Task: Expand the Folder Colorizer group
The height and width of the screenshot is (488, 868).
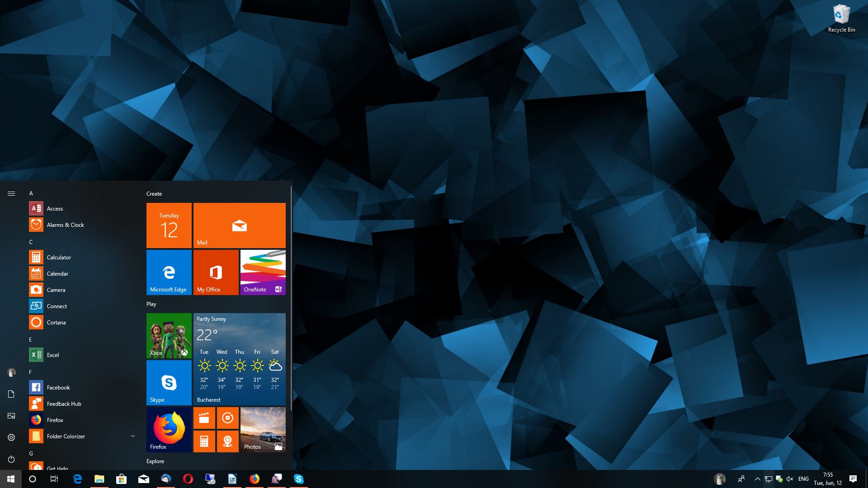Action: (133, 436)
